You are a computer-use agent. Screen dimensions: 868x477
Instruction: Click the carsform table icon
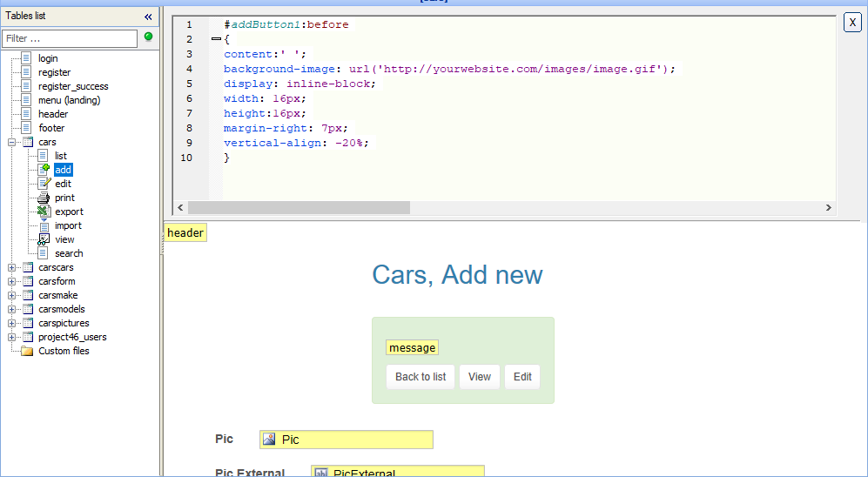pyautogui.click(x=27, y=281)
